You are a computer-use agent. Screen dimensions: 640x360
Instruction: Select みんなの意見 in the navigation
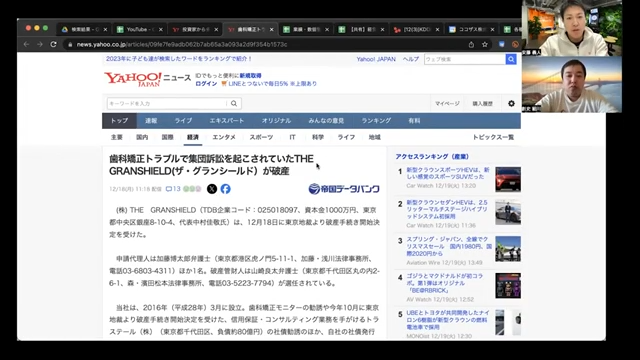pos(326,121)
